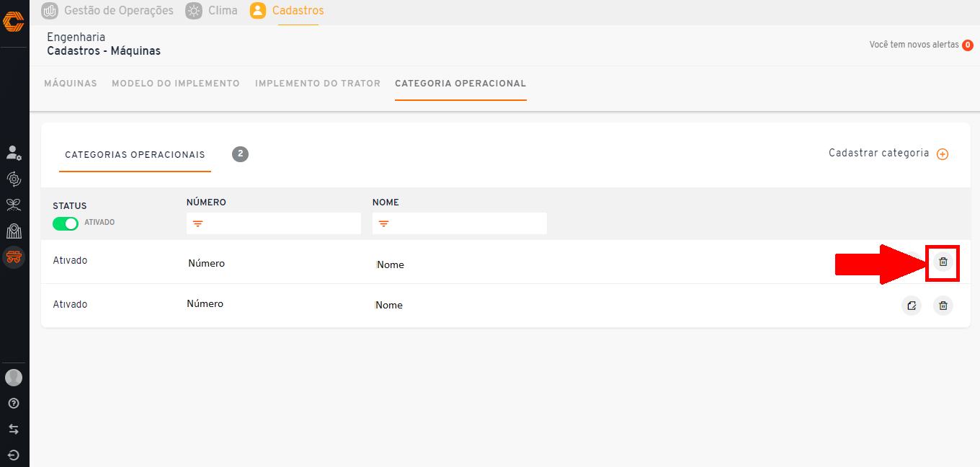Click the Engenharia breadcrumb text
Viewport: 980px width, 467px height.
(76, 37)
